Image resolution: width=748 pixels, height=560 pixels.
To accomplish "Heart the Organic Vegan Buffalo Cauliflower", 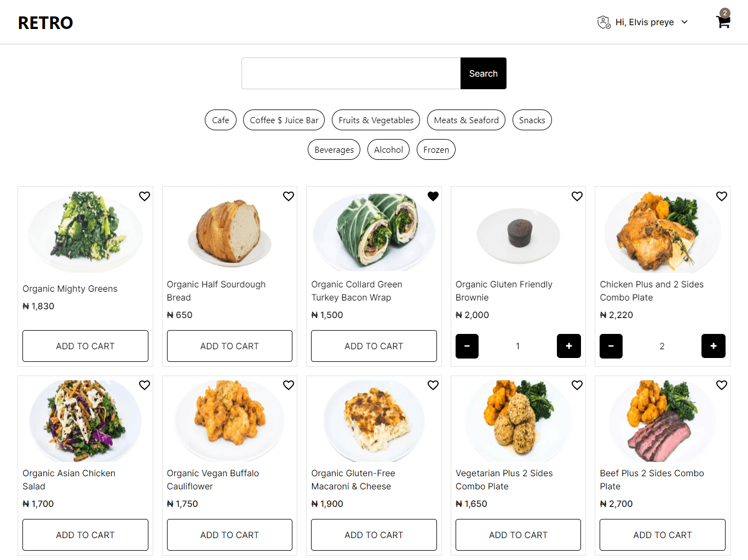I will click(x=289, y=385).
